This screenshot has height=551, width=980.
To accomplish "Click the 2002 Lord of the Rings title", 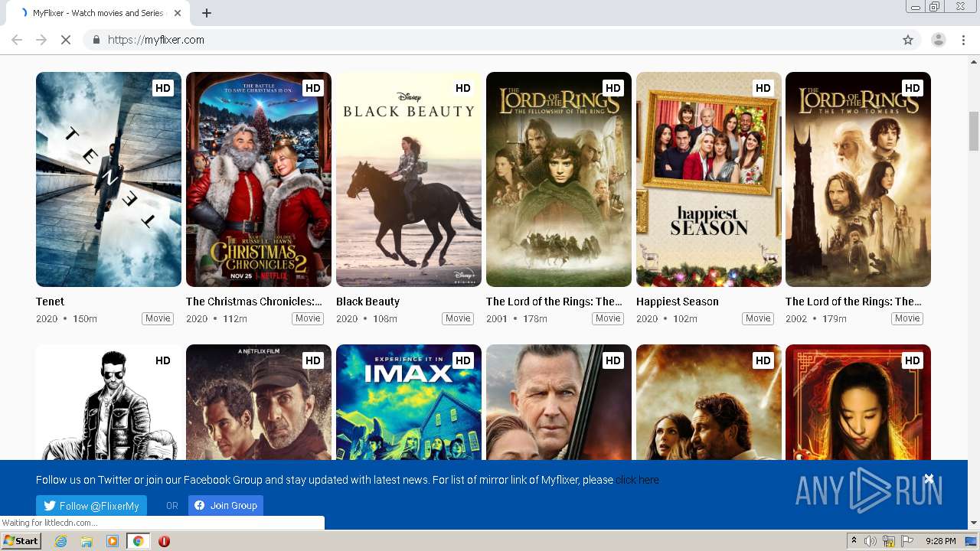I will click(x=854, y=302).
